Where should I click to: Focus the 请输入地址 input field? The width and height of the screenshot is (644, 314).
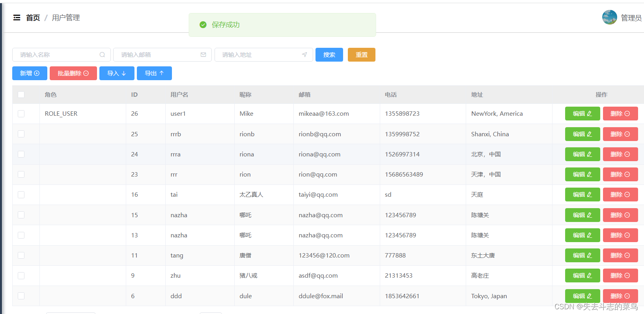(x=264, y=55)
